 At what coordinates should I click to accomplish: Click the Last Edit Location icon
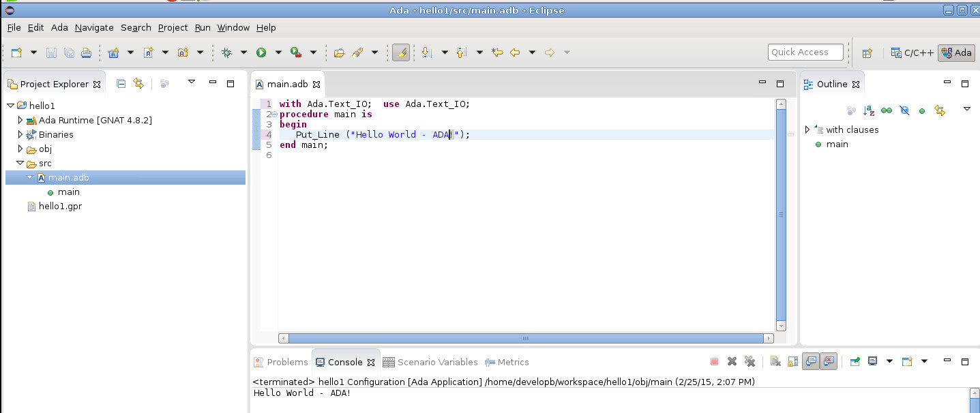pos(497,52)
